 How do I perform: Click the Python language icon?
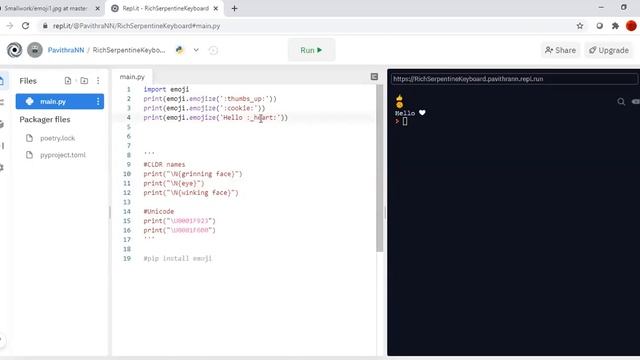(x=180, y=50)
